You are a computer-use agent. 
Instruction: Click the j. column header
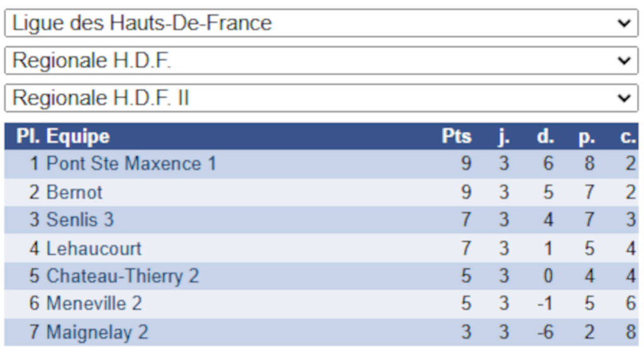tap(504, 136)
